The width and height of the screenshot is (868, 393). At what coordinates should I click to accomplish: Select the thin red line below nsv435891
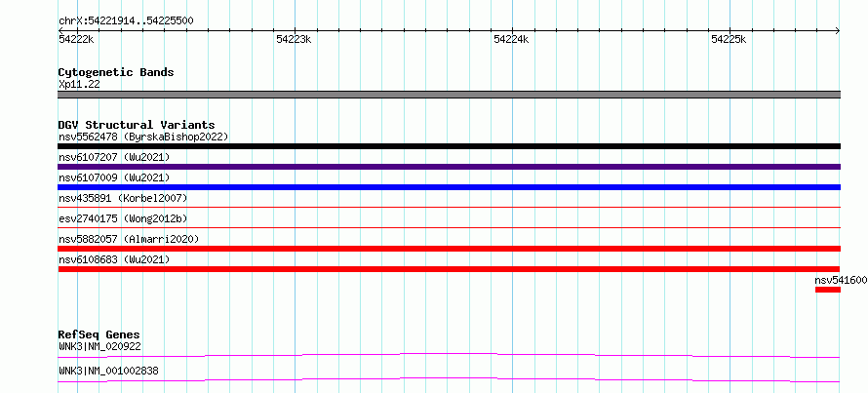point(449,207)
